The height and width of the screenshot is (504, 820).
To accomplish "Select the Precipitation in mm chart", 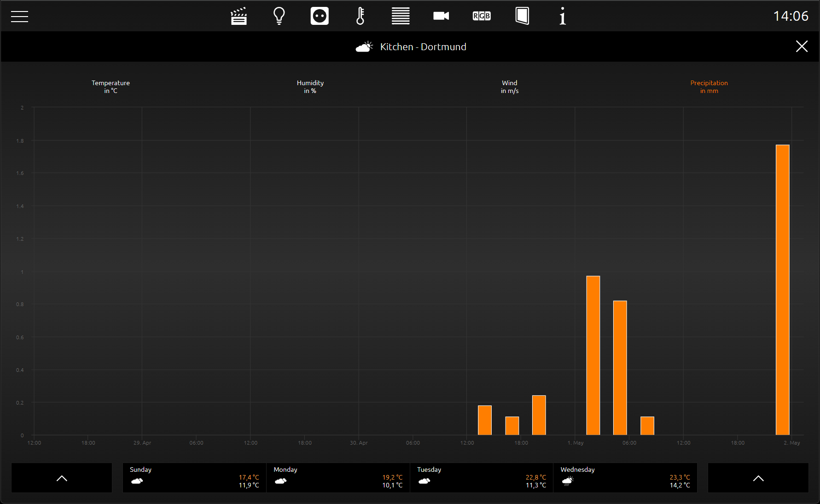I will pyautogui.click(x=709, y=87).
